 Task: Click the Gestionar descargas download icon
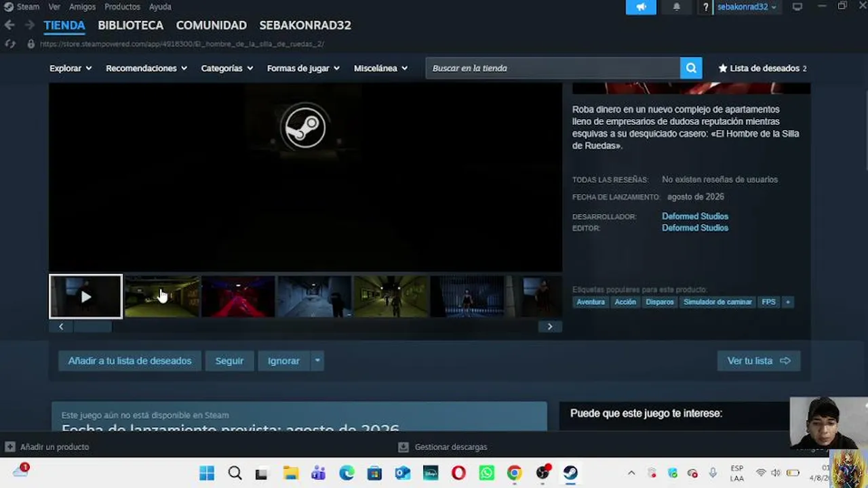[x=403, y=447]
